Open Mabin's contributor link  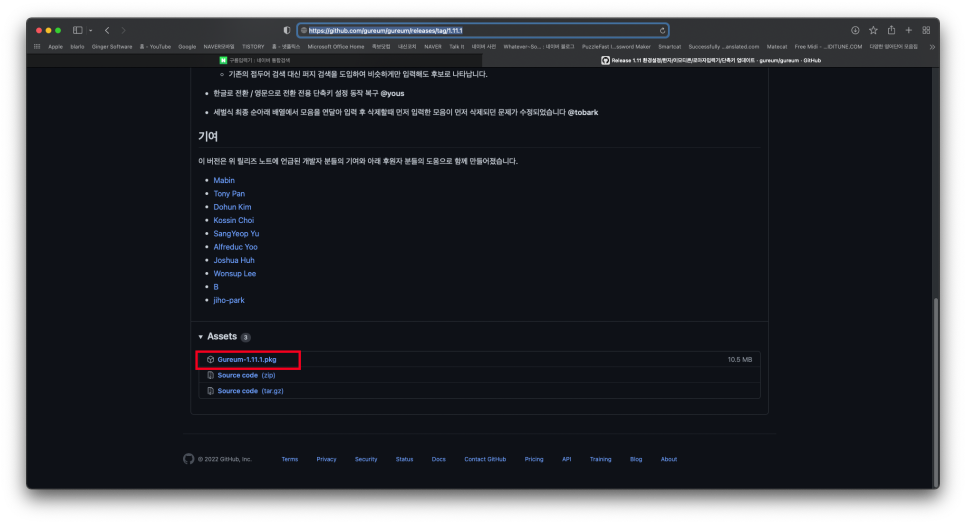[x=224, y=180]
